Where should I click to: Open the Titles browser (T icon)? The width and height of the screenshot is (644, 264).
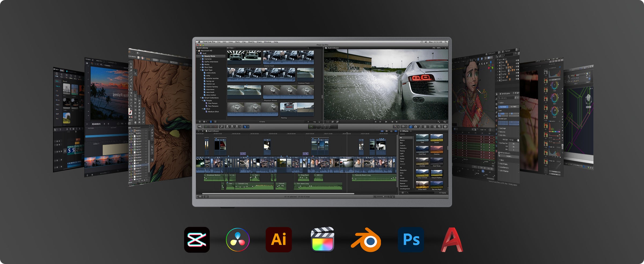click(x=430, y=127)
